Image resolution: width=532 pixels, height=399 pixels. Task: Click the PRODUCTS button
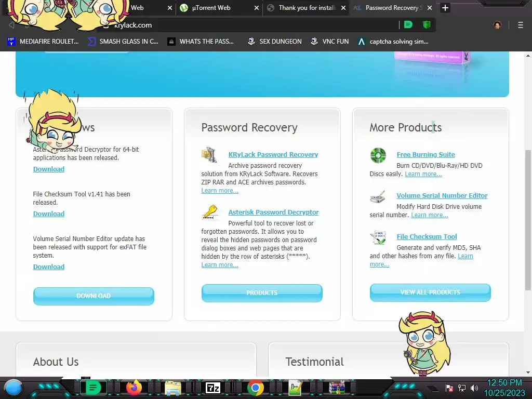[262, 293]
